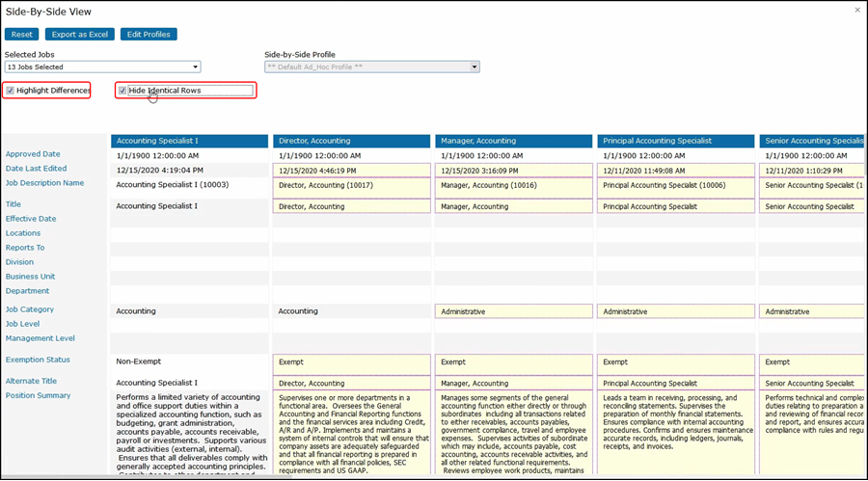Click Director's Exempt status cell
This screenshot has height=481, width=868.
click(351, 363)
